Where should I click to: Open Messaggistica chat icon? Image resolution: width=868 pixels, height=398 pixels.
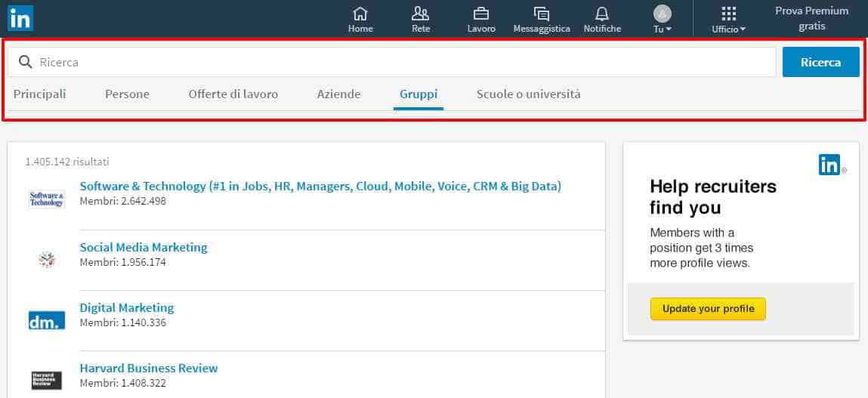tap(541, 14)
